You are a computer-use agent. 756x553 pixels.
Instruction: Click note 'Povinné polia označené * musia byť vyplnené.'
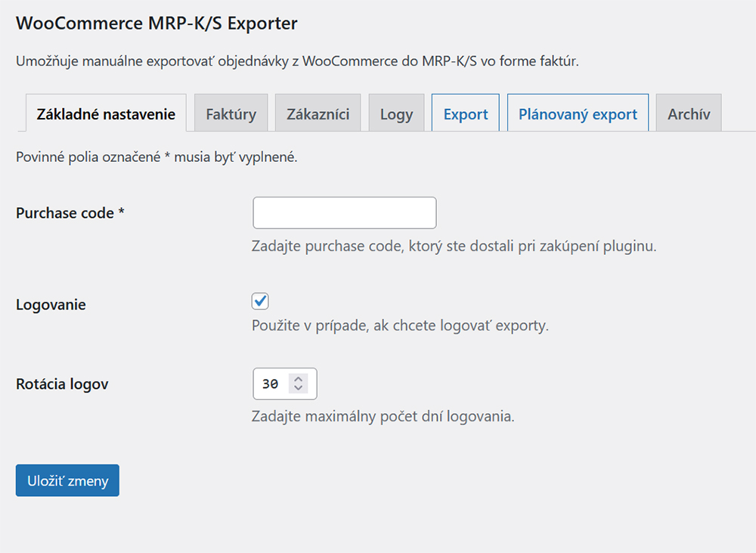tap(156, 157)
